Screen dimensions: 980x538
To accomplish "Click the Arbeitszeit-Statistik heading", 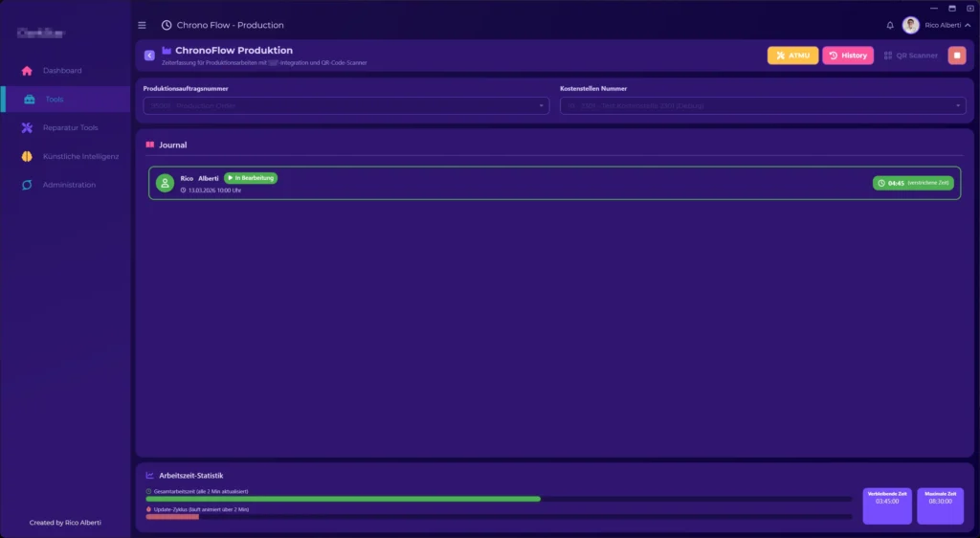I will tap(190, 476).
